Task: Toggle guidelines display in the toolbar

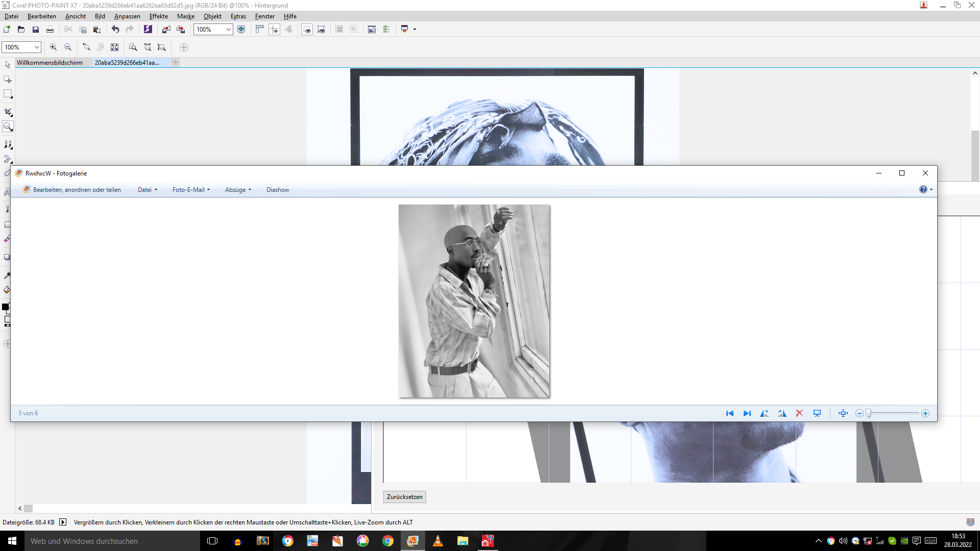Action: click(x=274, y=30)
